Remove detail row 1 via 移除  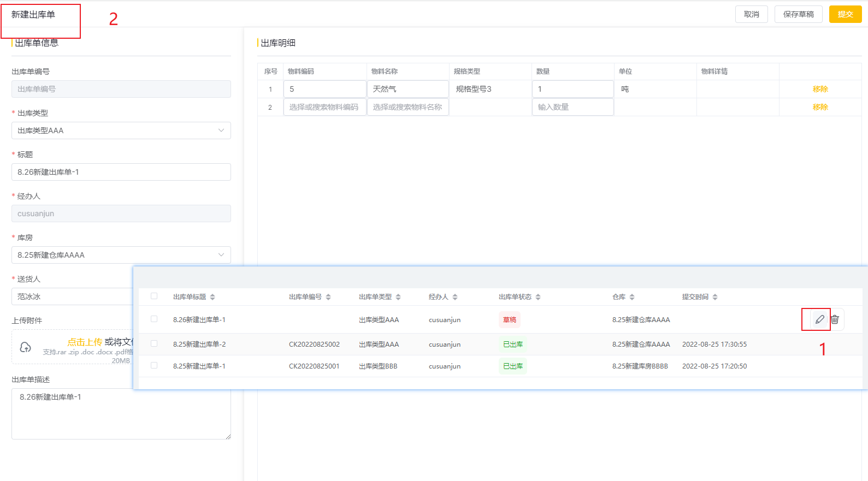[820, 89]
